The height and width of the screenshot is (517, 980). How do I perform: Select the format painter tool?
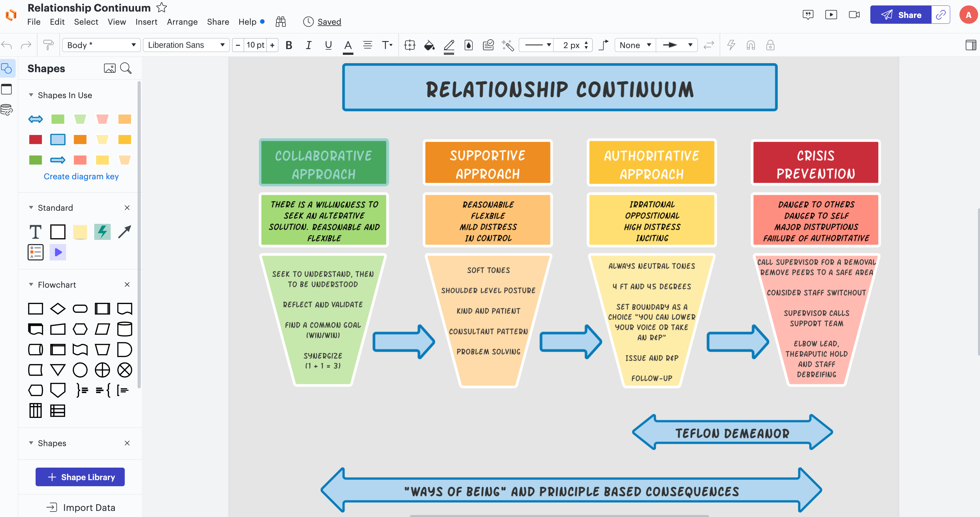pyautogui.click(x=48, y=45)
